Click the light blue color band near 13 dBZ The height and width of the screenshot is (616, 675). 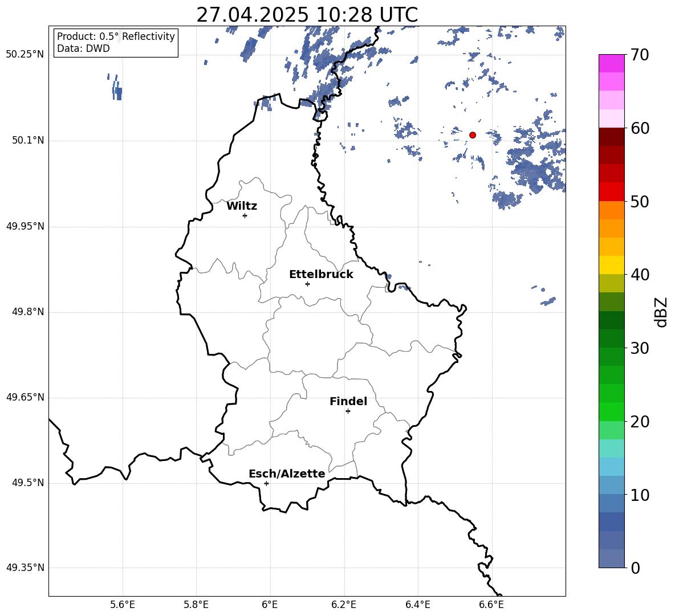611,467
